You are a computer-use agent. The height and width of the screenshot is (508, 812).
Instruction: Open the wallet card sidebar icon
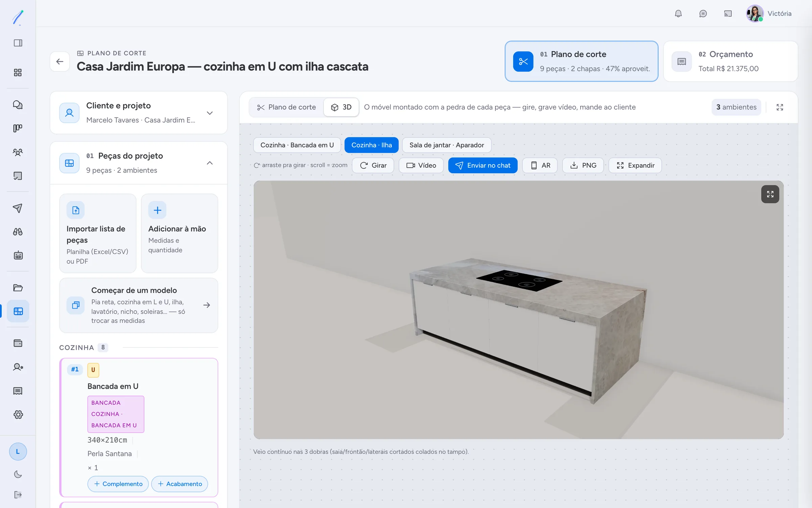pyautogui.click(x=18, y=343)
